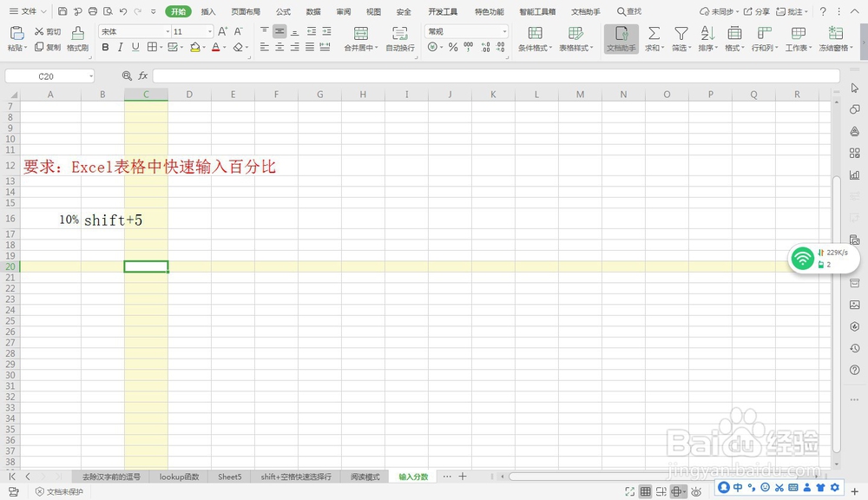
Task: Open the font size dropdown
Action: coord(211,30)
